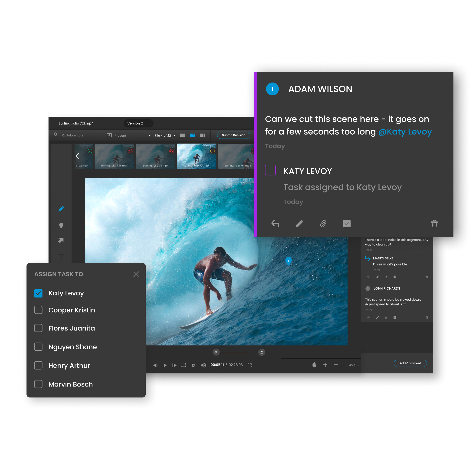Toggle the loop playback icon

(x=184, y=365)
